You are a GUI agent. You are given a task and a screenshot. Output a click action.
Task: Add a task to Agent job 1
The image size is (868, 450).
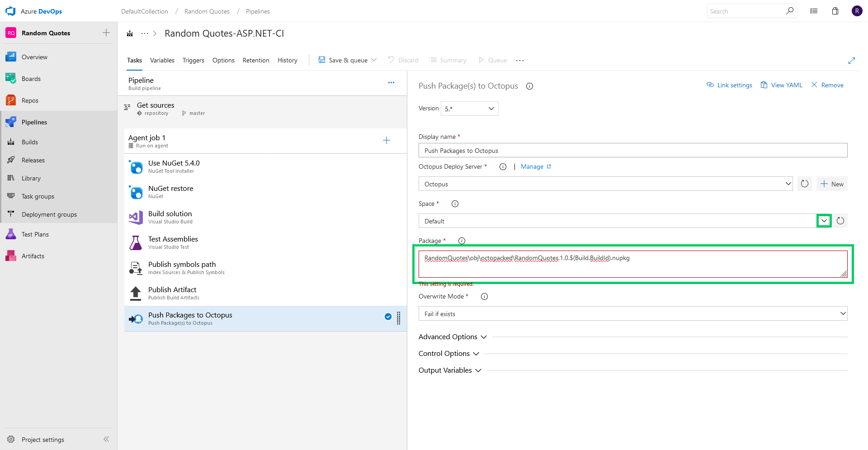tap(387, 140)
